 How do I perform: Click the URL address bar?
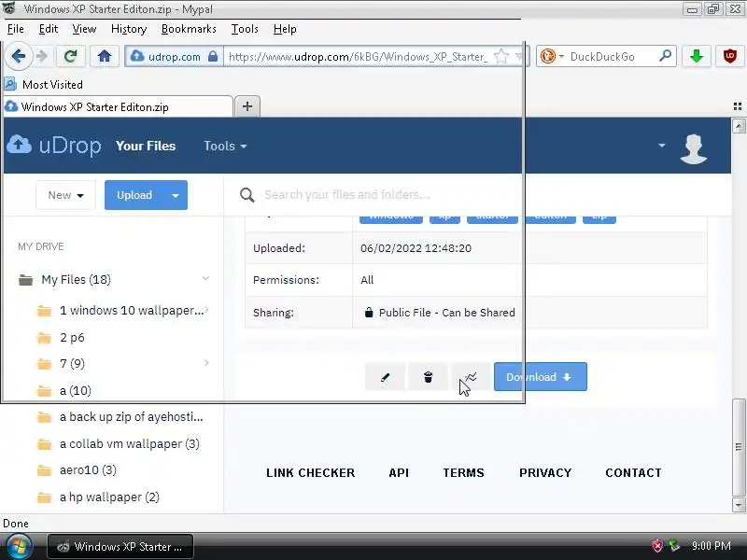pyautogui.click(x=359, y=57)
